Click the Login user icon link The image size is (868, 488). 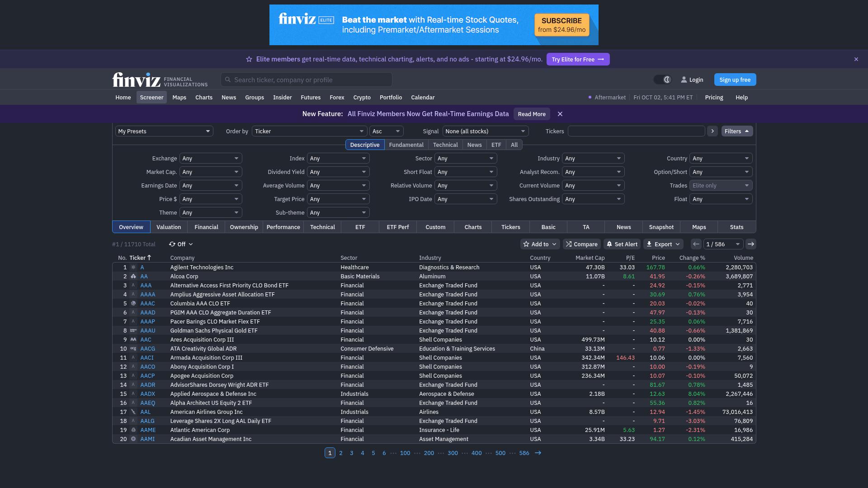pos(692,80)
